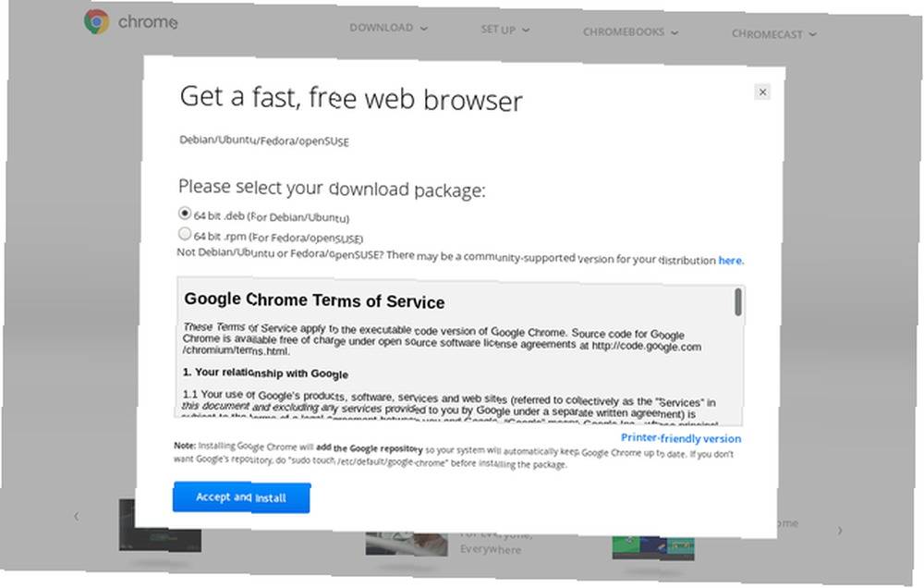Follow the community-supported 'here' link
The image size is (924, 588).
click(x=730, y=260)
